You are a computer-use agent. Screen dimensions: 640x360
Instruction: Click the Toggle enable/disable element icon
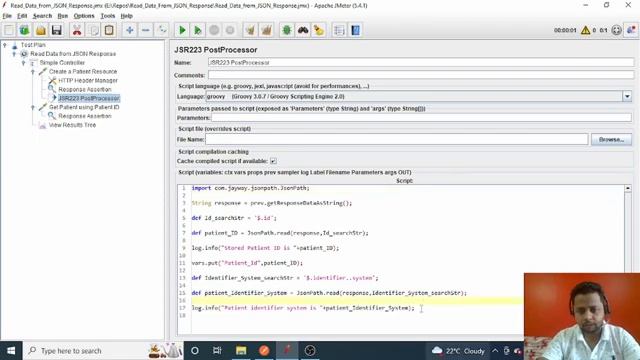coord(162,30)
